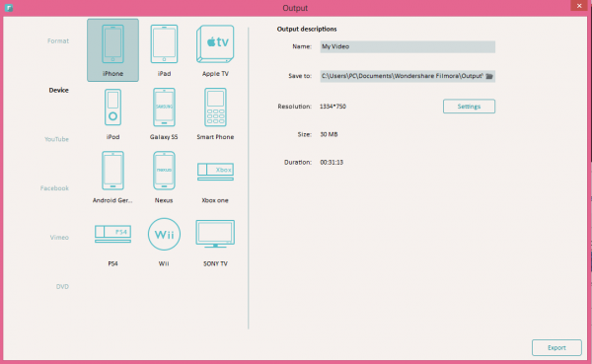The height and width of the screenshot is (364, 592).
Task: Choose the Nexus device preset
Action: point(164,178)
